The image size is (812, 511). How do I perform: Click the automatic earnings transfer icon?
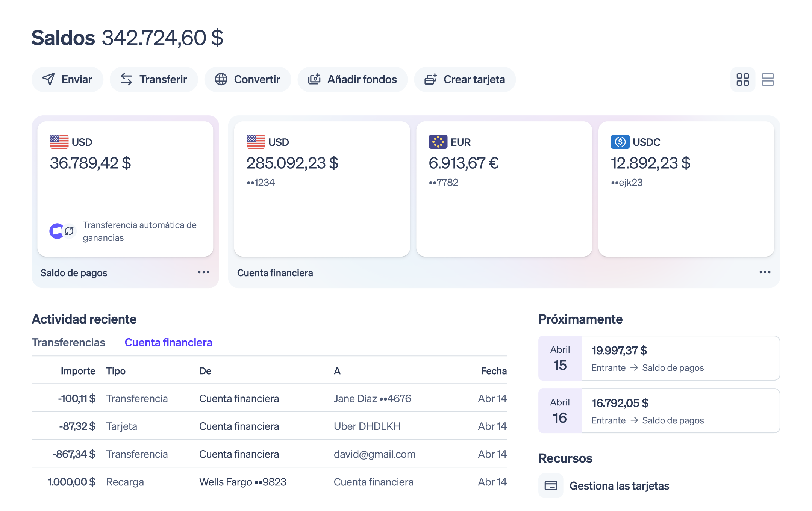click(62, 231)
